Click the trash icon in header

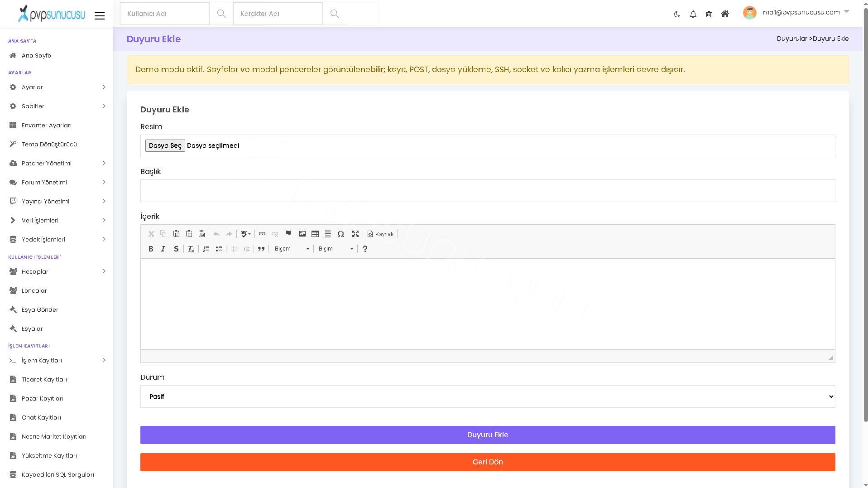(709, 14)
